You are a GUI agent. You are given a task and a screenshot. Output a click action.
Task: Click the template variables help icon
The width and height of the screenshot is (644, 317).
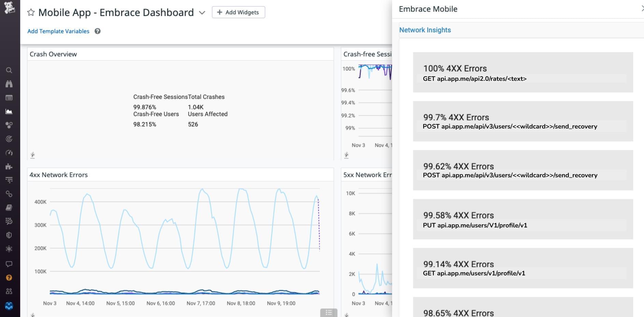(98, 31)
